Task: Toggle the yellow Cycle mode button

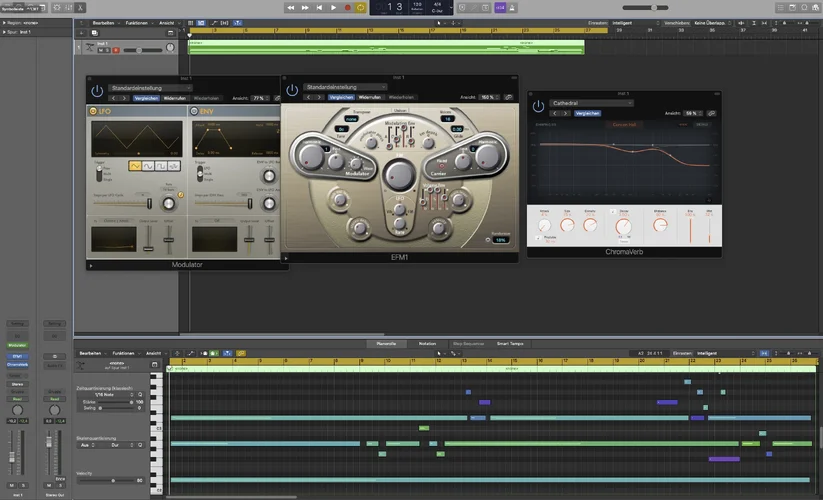Action: click(x=361, y=7)
